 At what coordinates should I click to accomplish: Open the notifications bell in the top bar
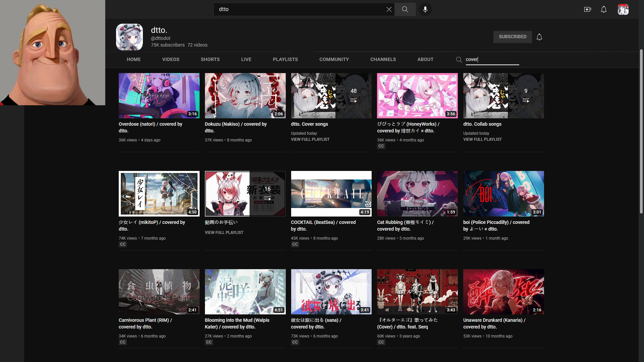point(603,9)
